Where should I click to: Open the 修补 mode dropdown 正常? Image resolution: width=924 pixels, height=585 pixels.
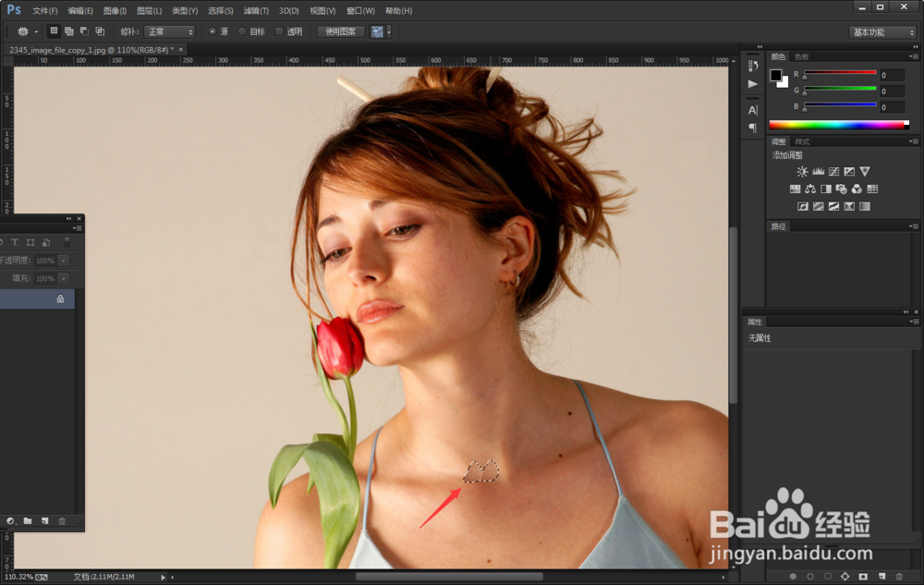tap(169, 31)
